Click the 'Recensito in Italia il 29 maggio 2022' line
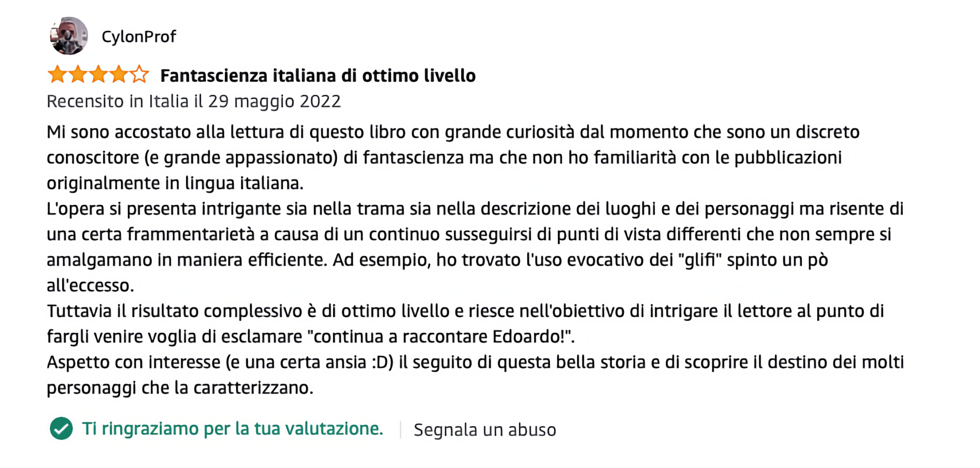Viewport: 980px width, 468px height. tap(194, 102)
